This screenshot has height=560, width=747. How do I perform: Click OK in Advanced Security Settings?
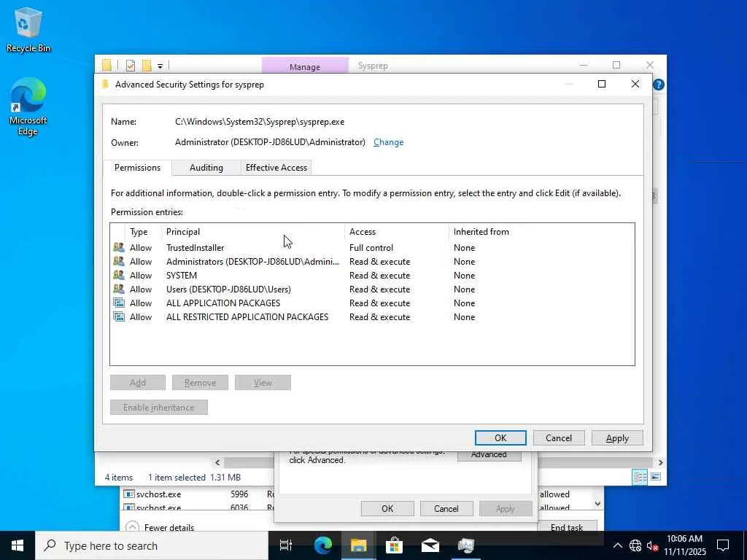pyautogui.click(x=500, y=437)
